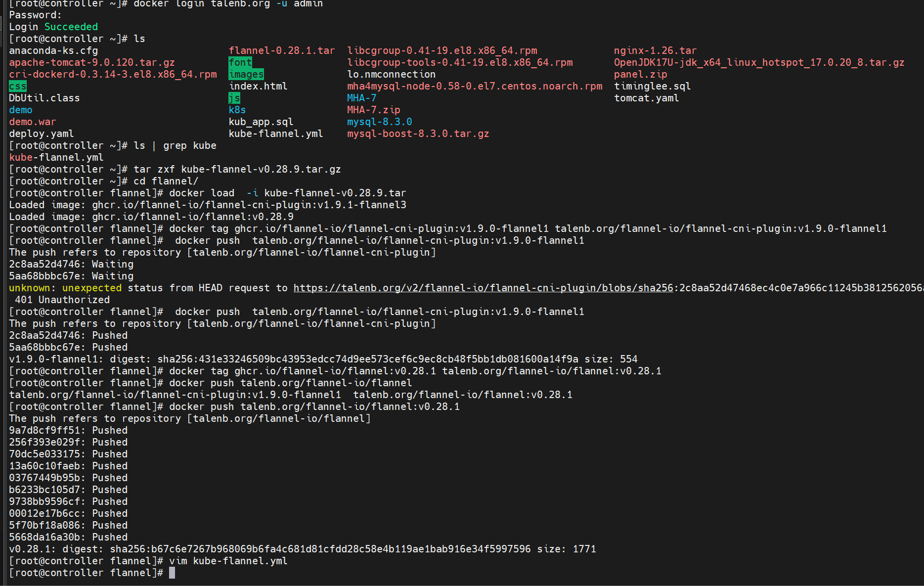Viewport: 924px width, 586px height.
Task: Click the yellow 'unknown: unexpected' warning text
Action: [65, 288]
